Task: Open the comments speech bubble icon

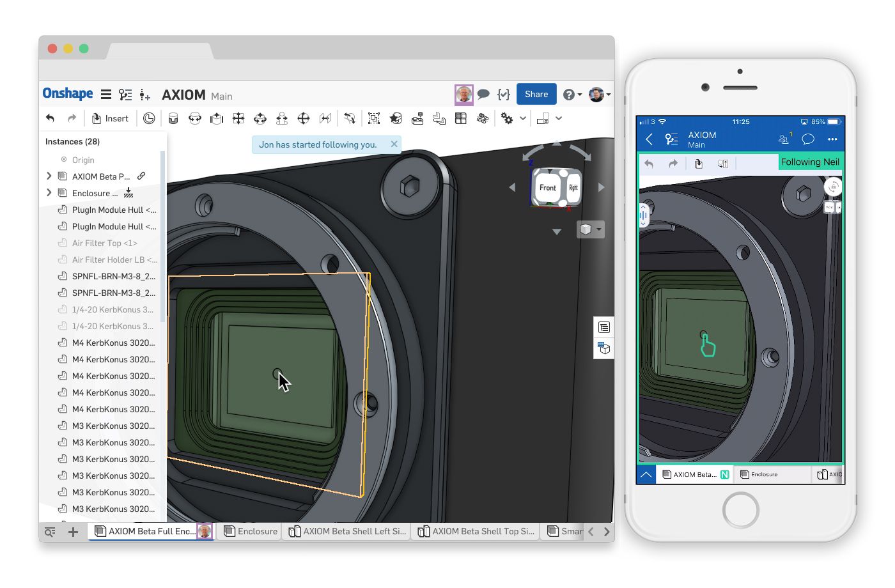Action: point(483,95)
